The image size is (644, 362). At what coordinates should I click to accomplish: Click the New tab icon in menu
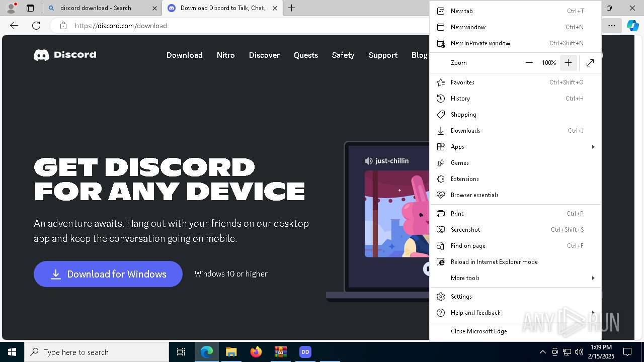pos(441,11)
